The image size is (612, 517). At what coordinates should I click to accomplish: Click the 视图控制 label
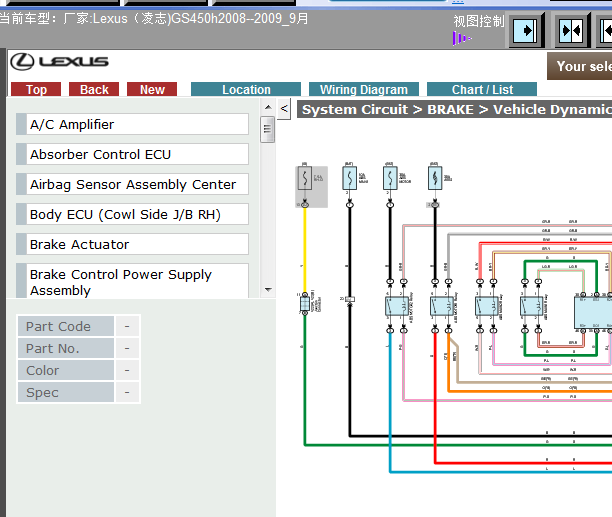click(479, 21)
